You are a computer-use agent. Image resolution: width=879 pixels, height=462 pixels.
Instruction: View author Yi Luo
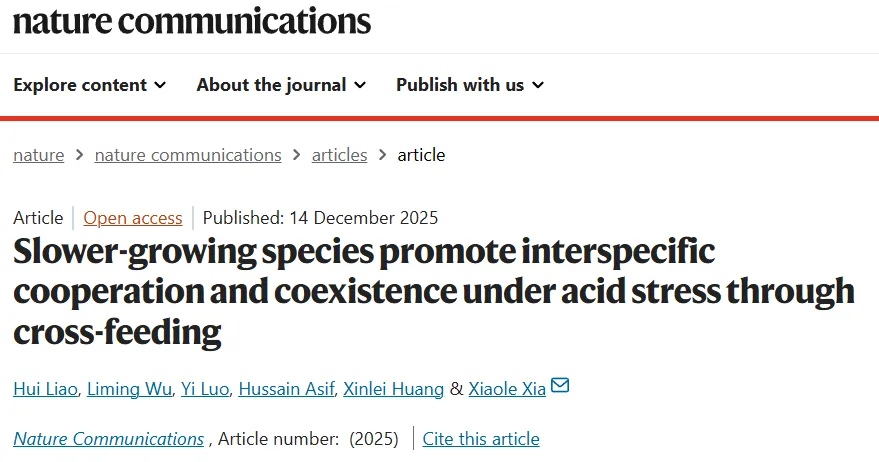[x=204, y=389]
